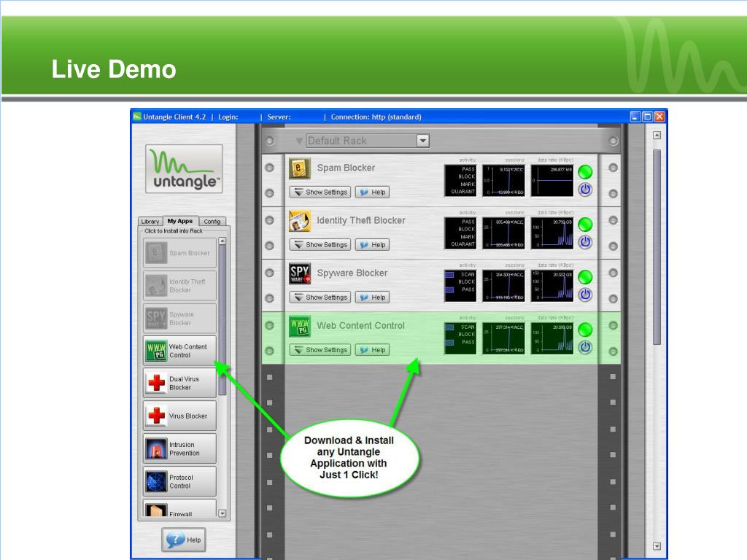The width and height of the screenshot is (747, 560).
Task: Select the My Apps tab
Action: click(x=180, y=221)
